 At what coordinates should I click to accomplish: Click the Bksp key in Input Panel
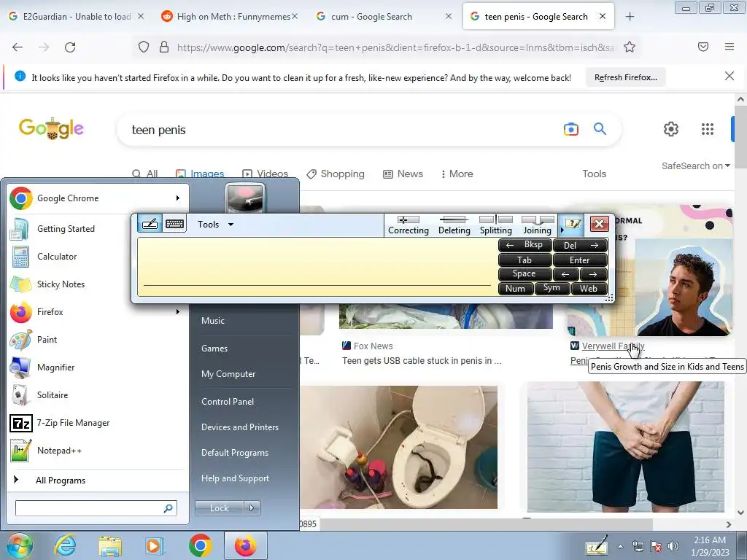pyautogui.click(x=525, y=245)
